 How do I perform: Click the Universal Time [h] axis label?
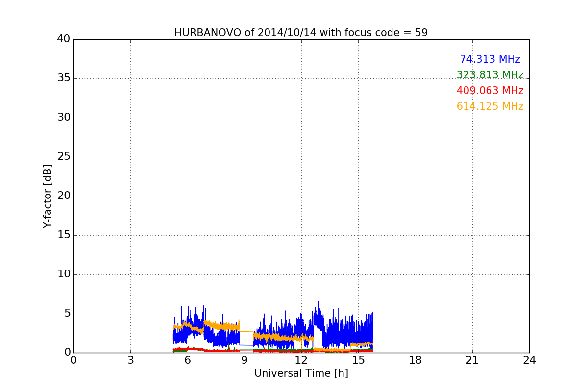pyautogui.click(x=301, y=373)
